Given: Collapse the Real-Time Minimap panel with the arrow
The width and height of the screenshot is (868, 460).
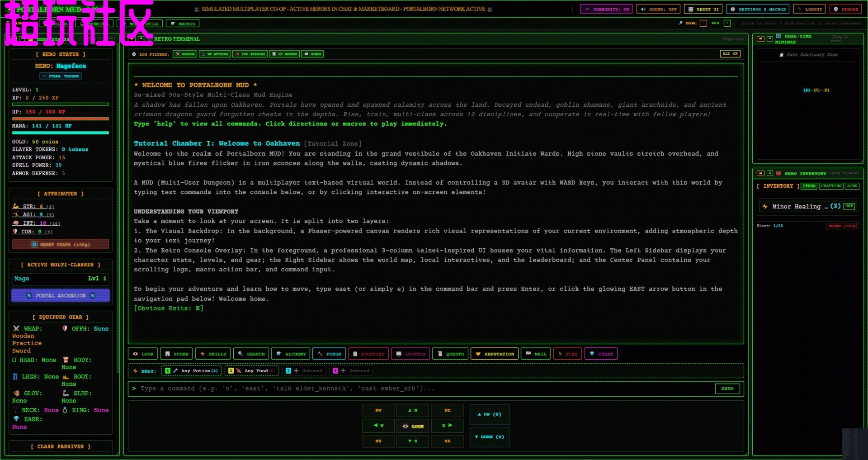Looking at the screenshot, I should coord(770,39).
